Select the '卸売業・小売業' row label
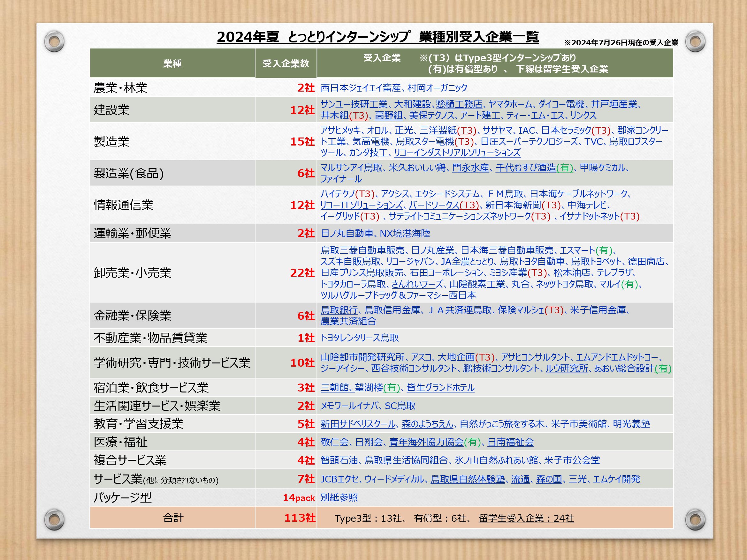 [x=133, y=273]
